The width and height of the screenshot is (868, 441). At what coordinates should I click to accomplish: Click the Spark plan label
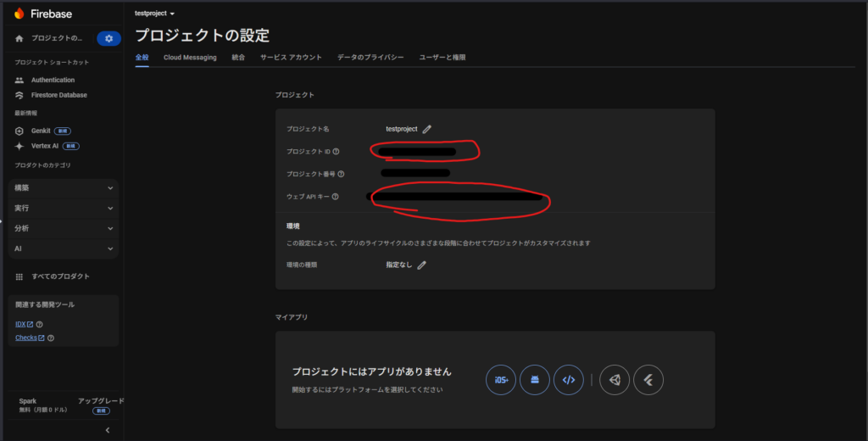28,401
